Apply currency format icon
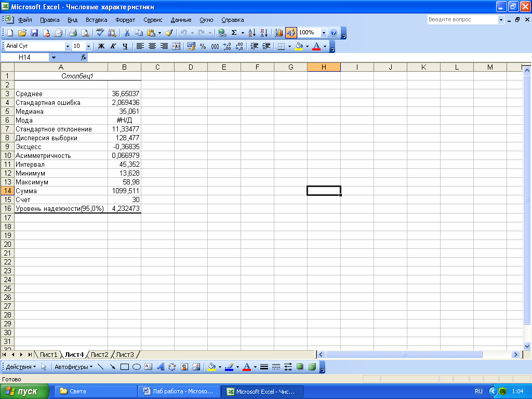 [191, 46]
